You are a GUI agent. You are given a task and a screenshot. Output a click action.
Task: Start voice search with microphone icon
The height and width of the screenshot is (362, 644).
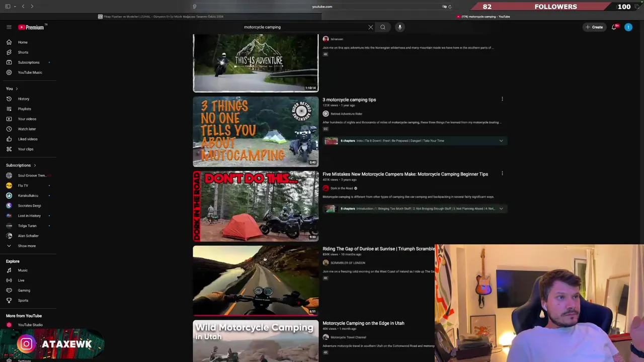coord(400,27)
